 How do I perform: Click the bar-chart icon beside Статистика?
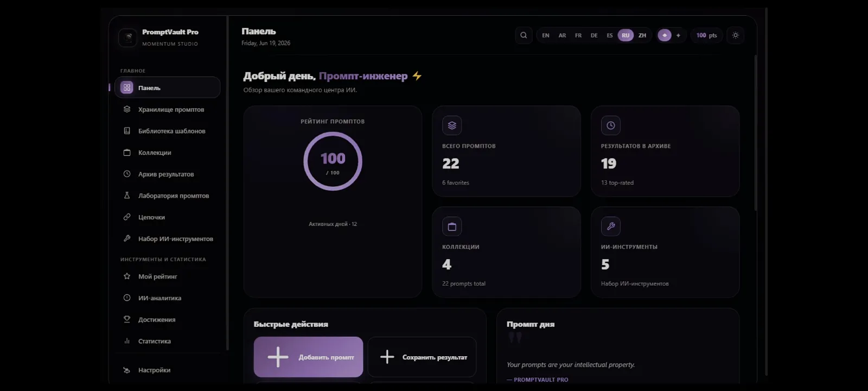click(x=127, y=341)
